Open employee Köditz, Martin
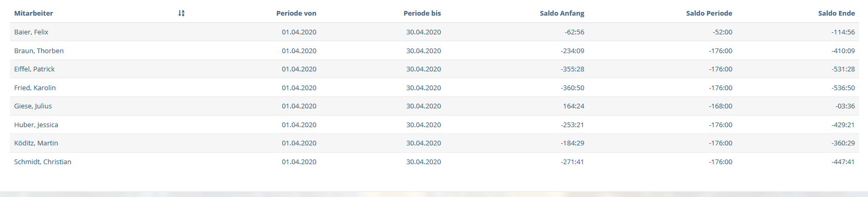The image size is (868, 197). coord(36,143)
